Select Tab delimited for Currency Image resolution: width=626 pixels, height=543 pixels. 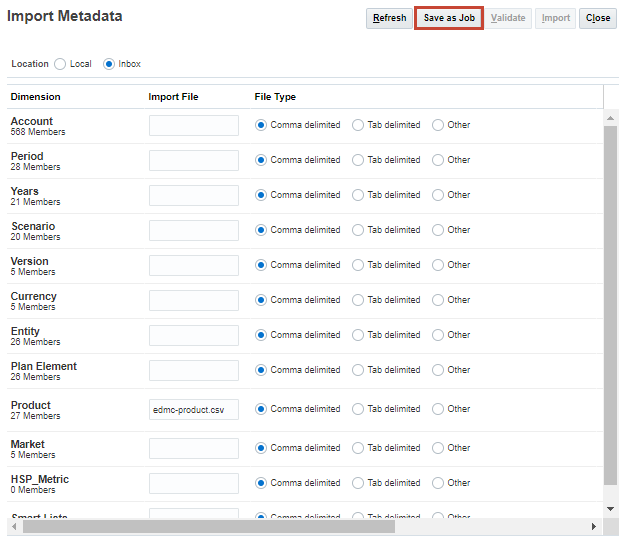pyautogui.click(x=358, y=300)
